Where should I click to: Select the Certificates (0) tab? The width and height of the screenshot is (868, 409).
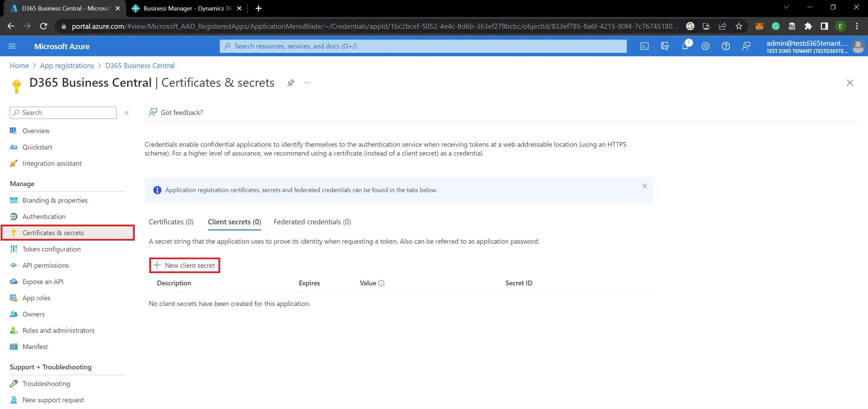(171, 222)
